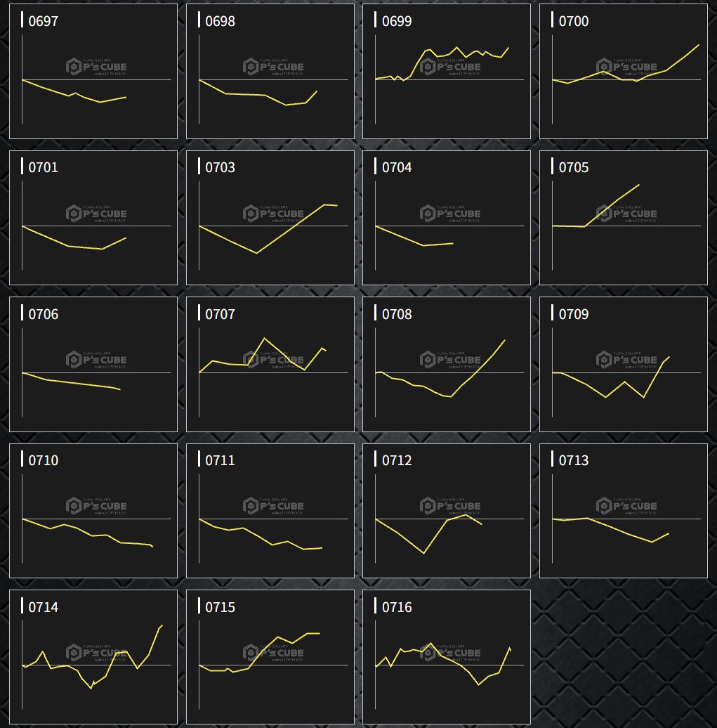Select the chart thumbnail numbered 0713
This screenshot has height=728, width=717.
click(624, 511)
